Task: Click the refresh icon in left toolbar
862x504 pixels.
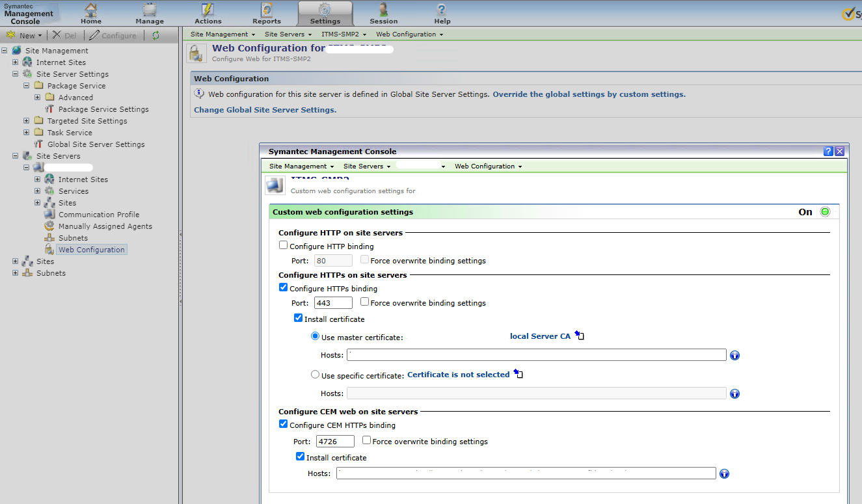Action: click(155, 36)
